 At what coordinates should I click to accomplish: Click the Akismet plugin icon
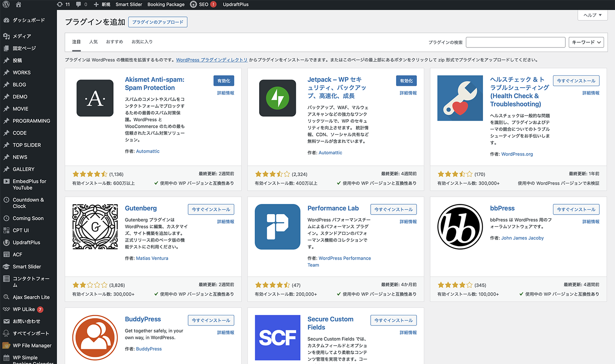coord(95,98)
